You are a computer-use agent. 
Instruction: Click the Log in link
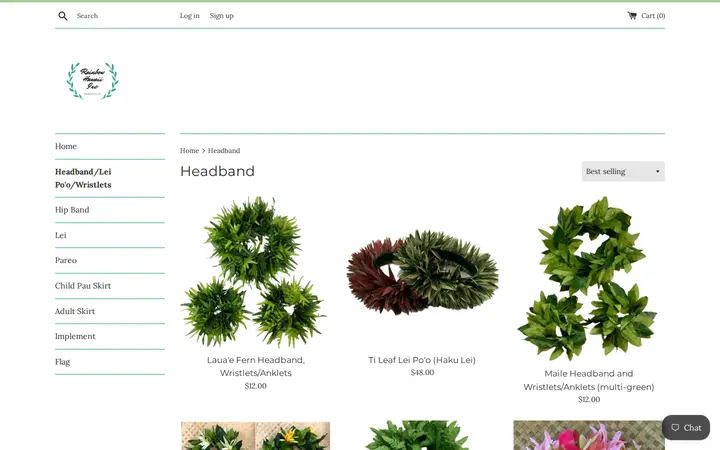(190, 16)
